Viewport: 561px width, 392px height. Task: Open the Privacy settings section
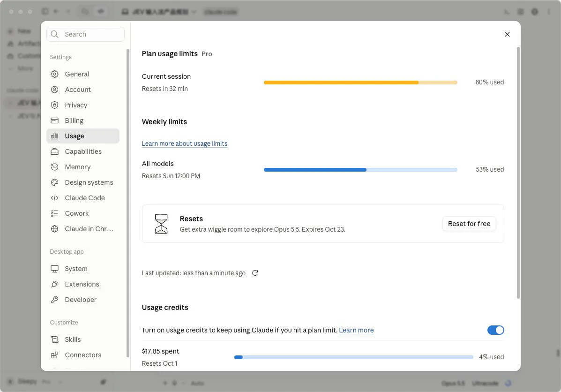pyautogui.click(x=82, y=105)
